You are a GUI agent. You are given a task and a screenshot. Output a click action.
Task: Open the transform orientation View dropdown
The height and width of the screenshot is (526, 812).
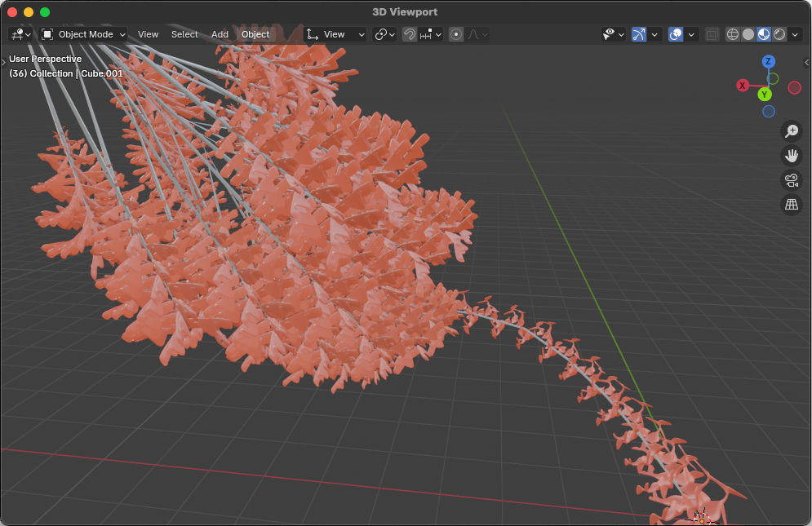coord(335,34)
